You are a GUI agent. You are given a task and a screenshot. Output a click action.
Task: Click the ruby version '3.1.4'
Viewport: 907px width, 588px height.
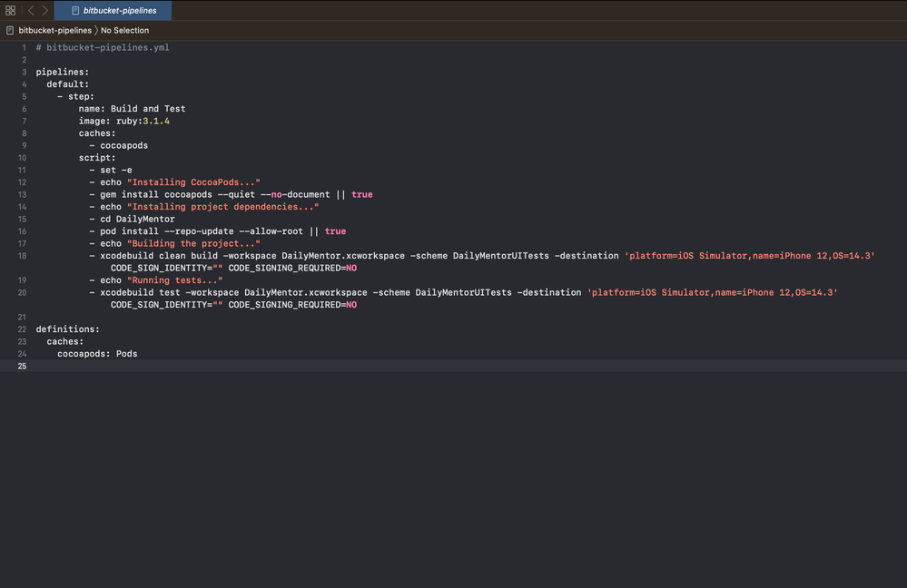pos(156,121)
